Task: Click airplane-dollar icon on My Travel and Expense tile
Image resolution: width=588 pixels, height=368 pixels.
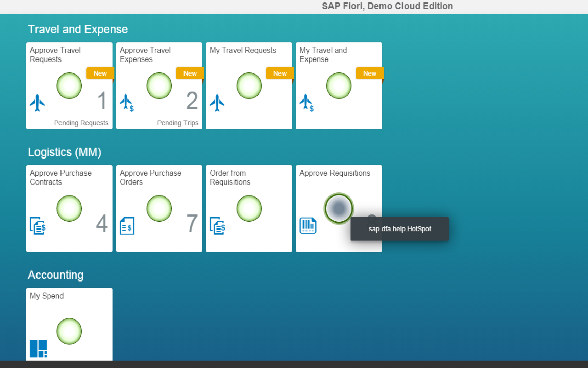Action: point(306,103)
